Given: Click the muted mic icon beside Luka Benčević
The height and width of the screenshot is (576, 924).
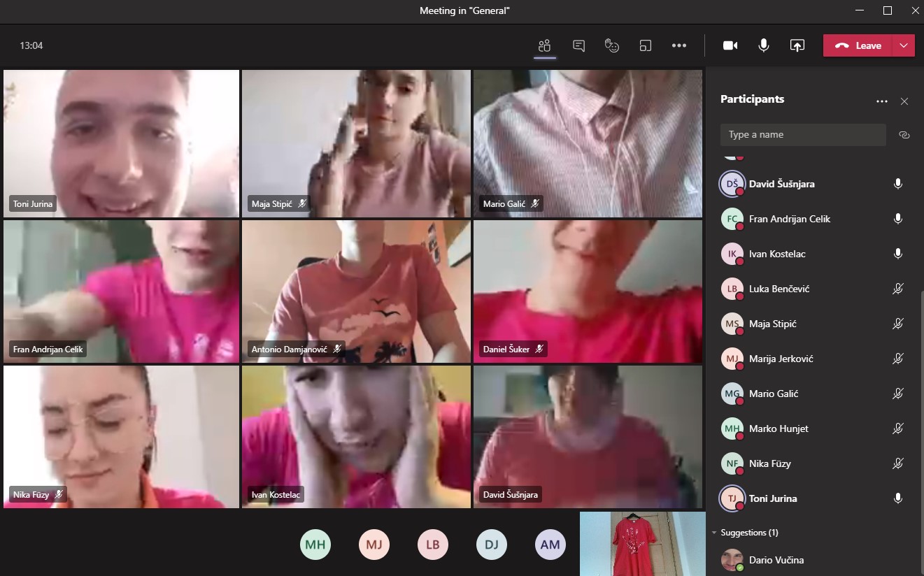Looking at the screenshot, I should pos(898,289).
